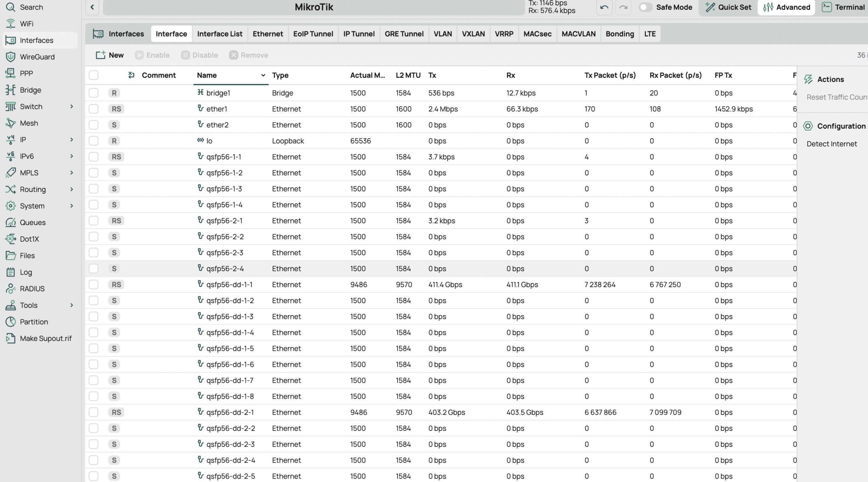Click the Queues sidebar icon
Image resolution: width=868 pixels, height=482 pixels.
[x=11, y=222]
